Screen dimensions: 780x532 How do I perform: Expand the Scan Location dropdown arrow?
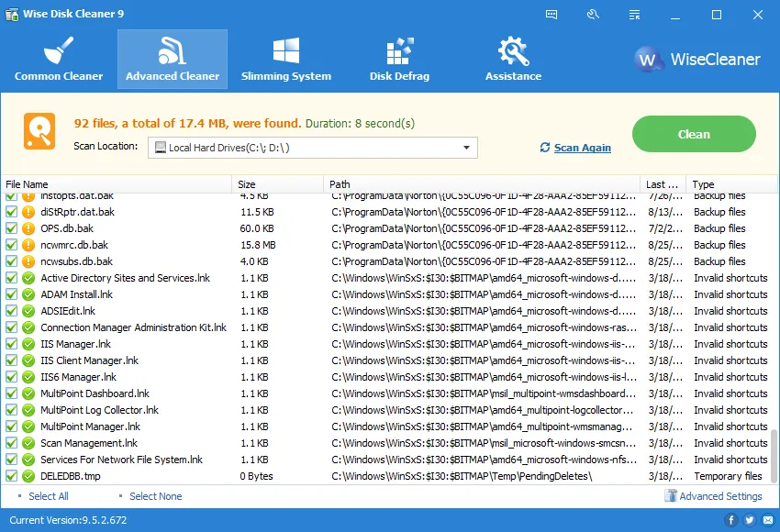coord(466,148)
